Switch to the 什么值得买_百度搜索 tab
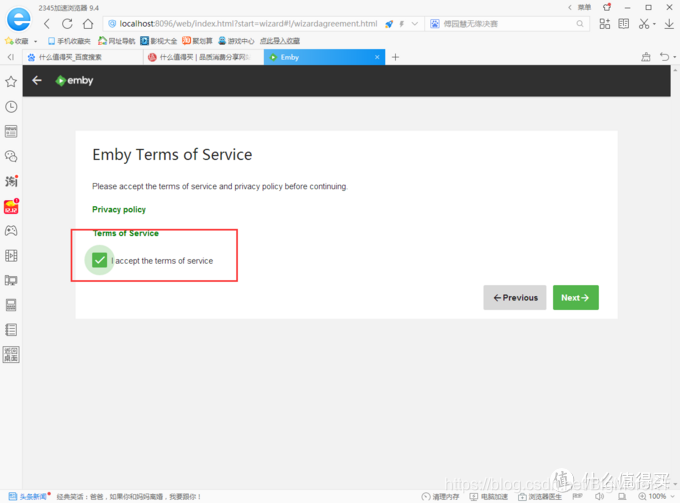This screenshot has width=680, height=503. coord(82,57)
